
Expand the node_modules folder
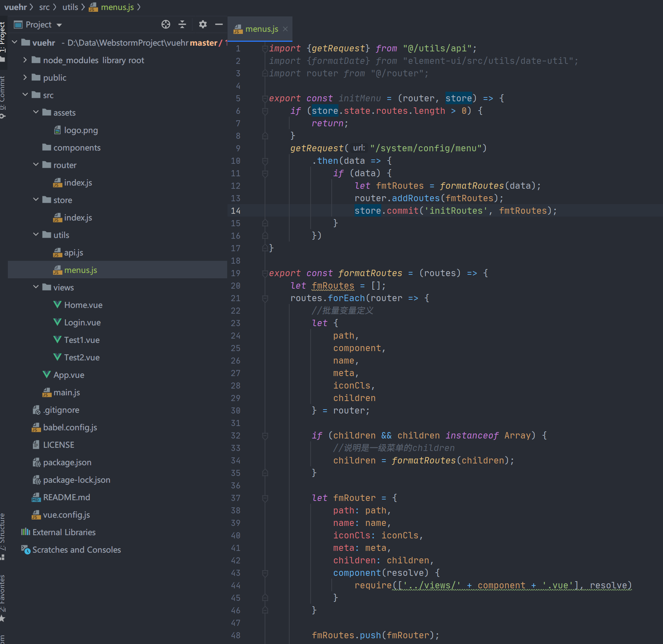coord(25,60)
